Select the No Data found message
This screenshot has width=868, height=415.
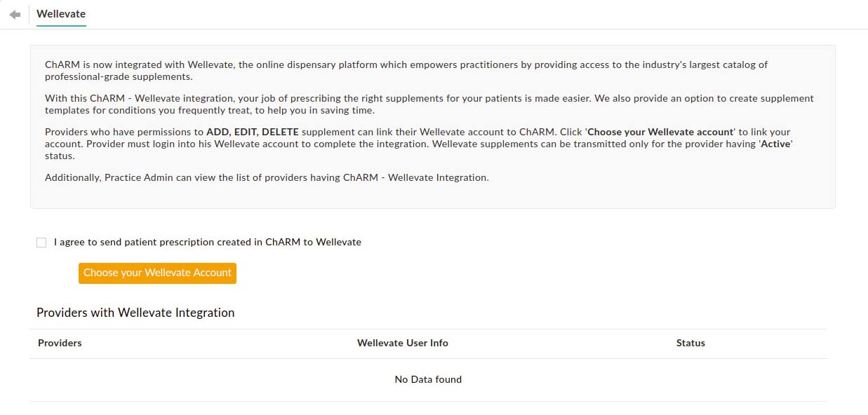click(428, 379)
